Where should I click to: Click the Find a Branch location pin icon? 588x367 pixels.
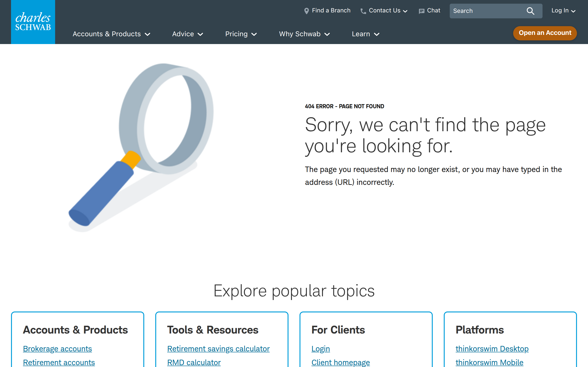306,11
